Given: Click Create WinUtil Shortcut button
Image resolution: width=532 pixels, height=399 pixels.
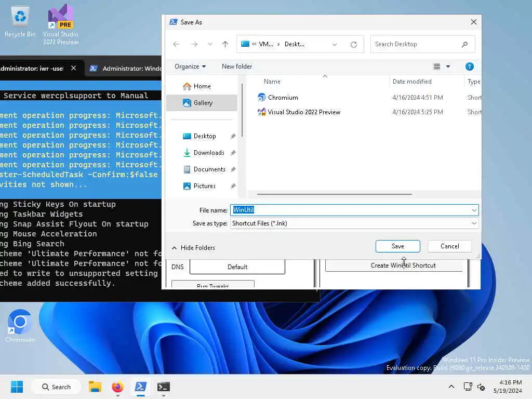Looking at the screenshot, I should coord(394,265).
